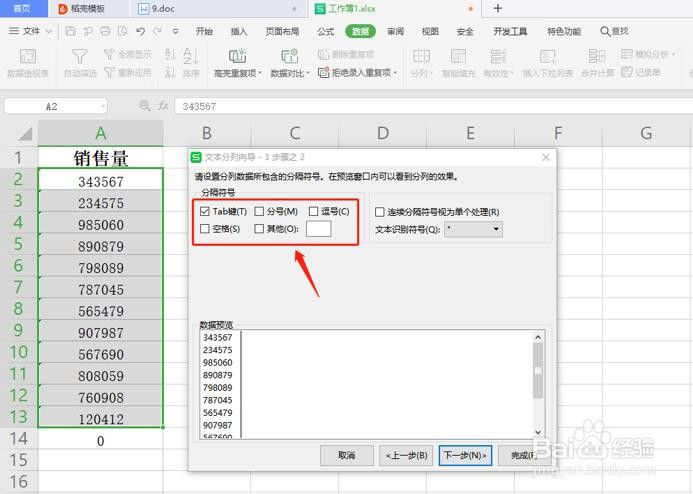Expand the 数据对比 dropdown arrow

(x=308, y=73)
